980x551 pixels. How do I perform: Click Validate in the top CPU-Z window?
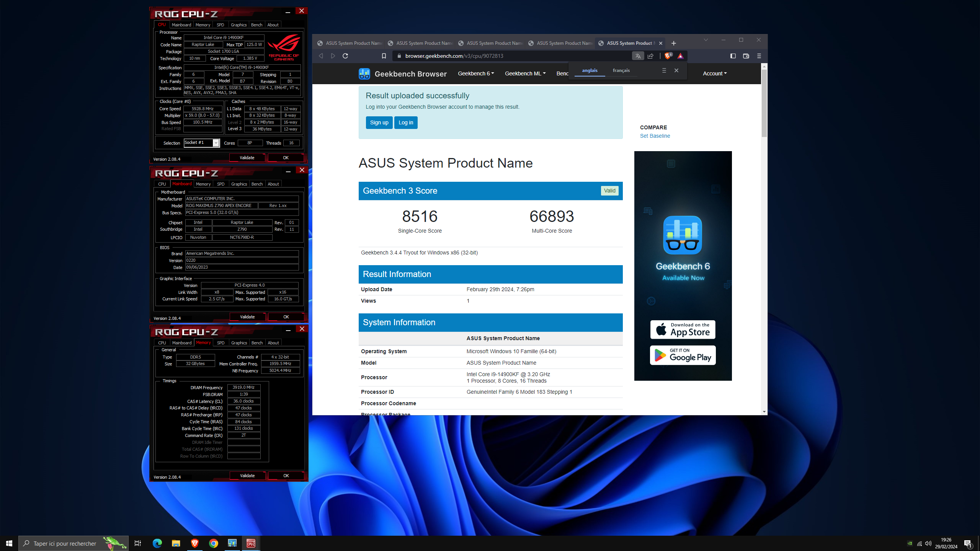click(x=247, y=158)
